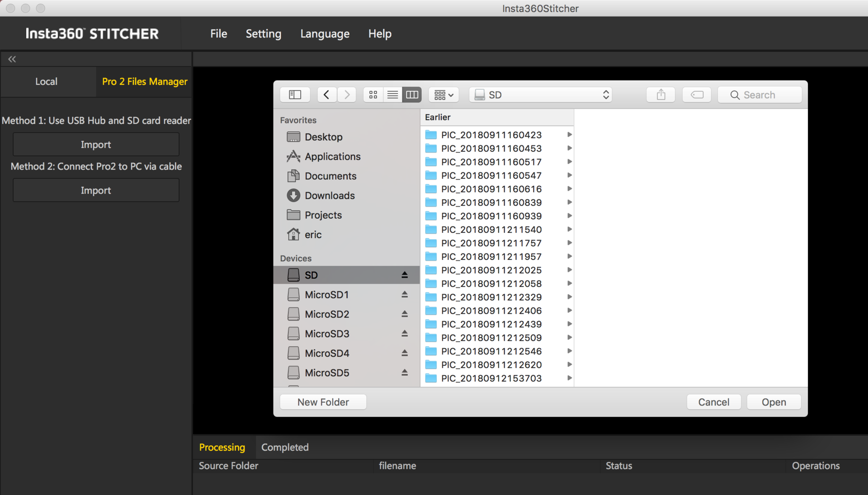The height and width of the screenshot is (495, 868).
Task: Expand folder PIC_20180911160616 arrow
Action: (x=570, y=189)
